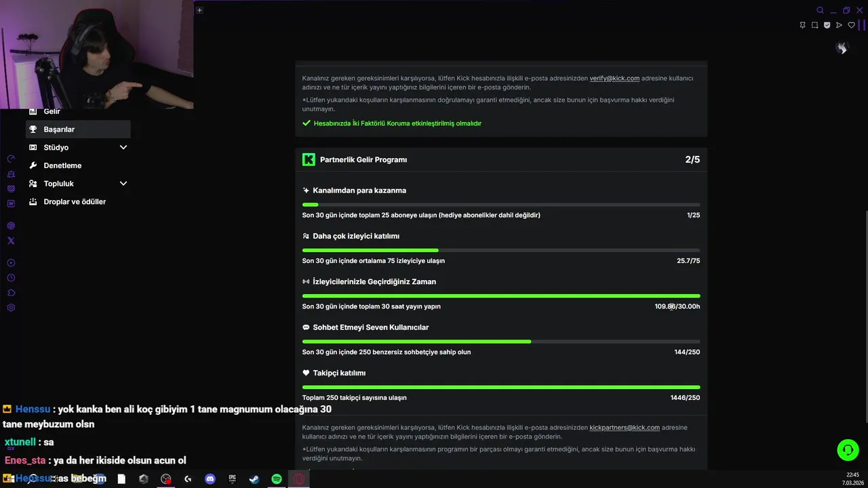Open Droplar ve ödüller menu item

(75, 202)
